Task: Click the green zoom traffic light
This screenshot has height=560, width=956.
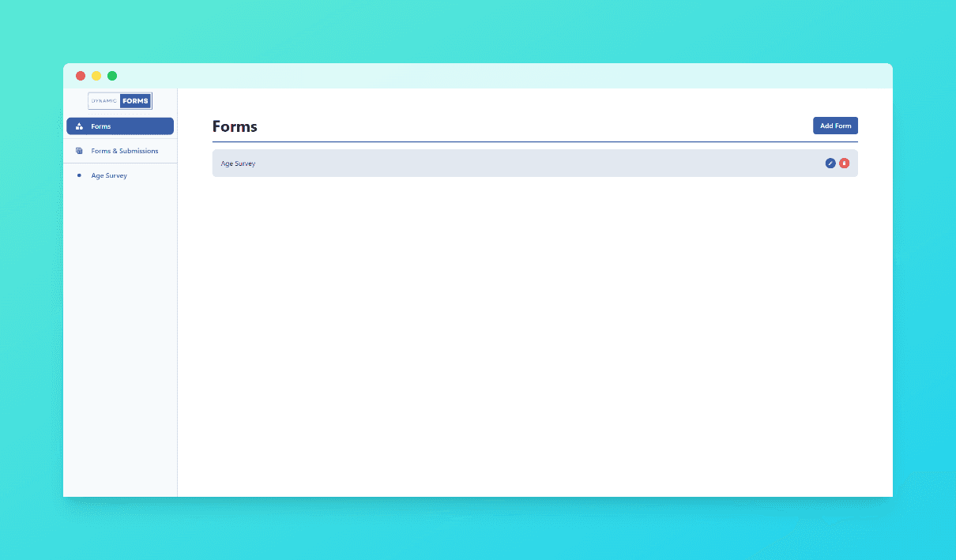Action: coord(112,75)
